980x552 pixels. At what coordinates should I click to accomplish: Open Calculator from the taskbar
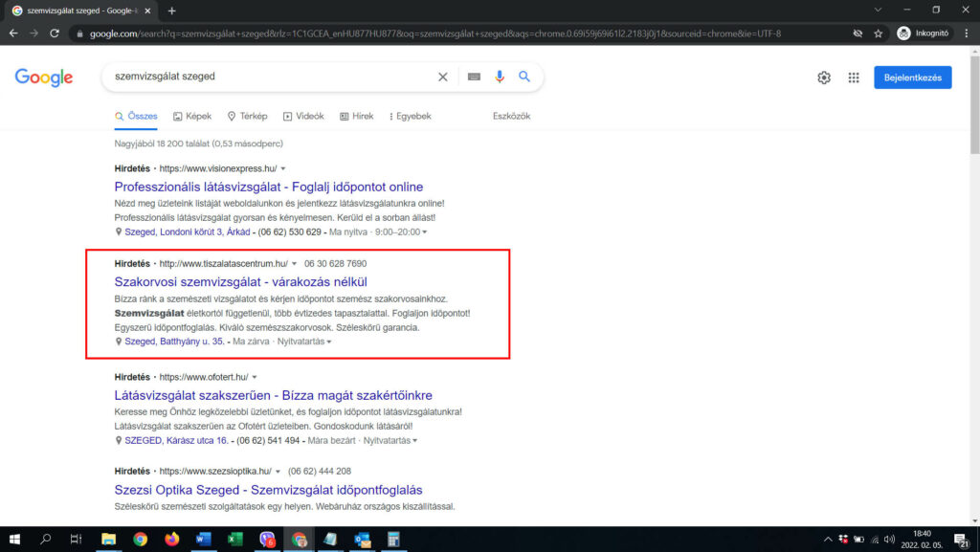coord(393,539)
